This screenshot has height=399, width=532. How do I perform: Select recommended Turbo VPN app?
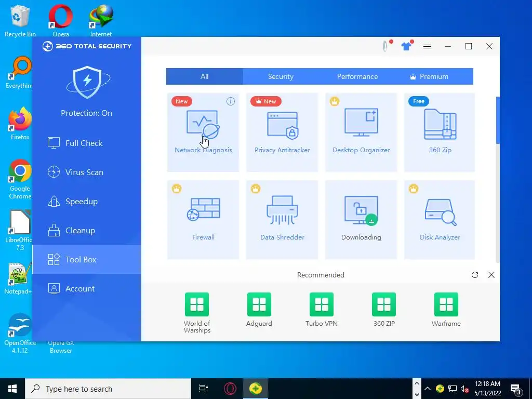[x=321, y=310]
